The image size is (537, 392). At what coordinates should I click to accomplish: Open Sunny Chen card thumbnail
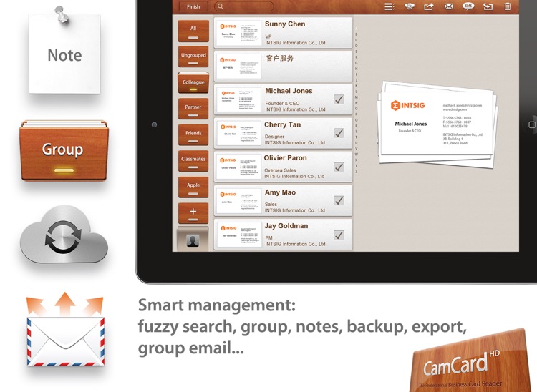tap(239, 32)
